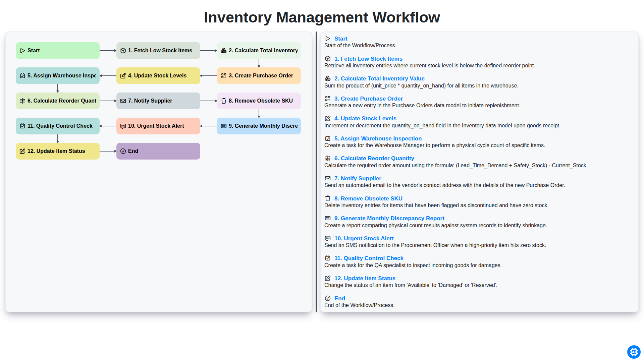644x362 pixels.
Task: Open the 3. Create Purchase Order link
Action: click(x=369, y=99)
